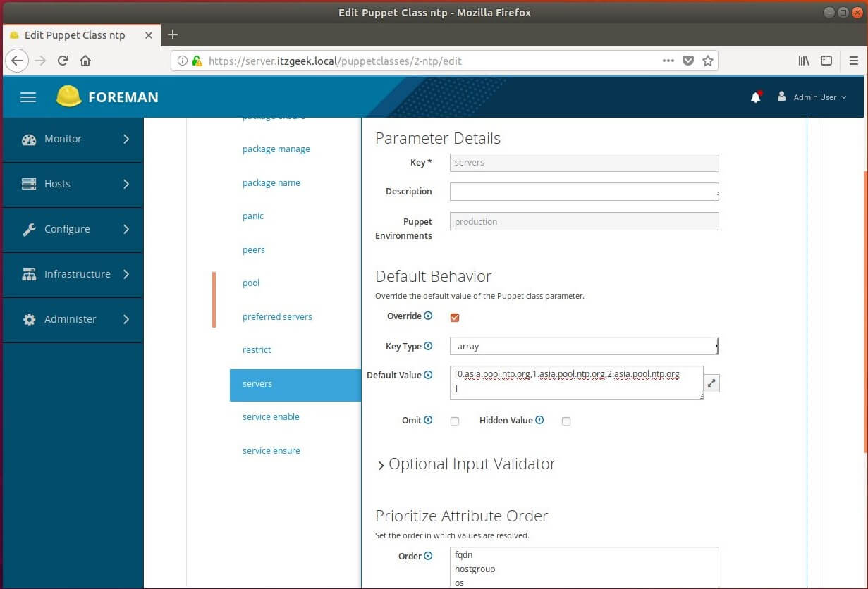This screenshot has height=589, width=868.
Task: Click the Infrastructure network icon in sidebar
Action: click(x=29, y=274)
